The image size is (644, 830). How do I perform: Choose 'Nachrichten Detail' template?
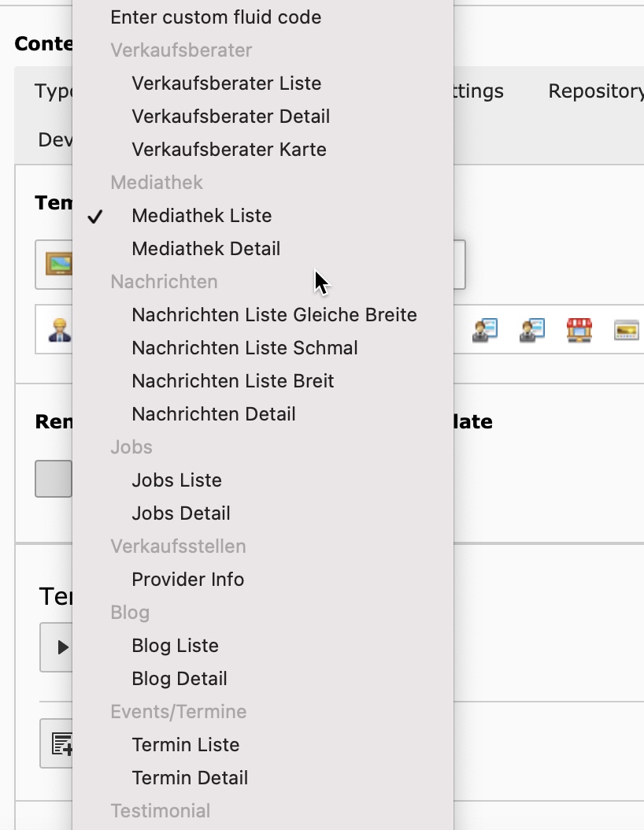click(x=263, y=414)
